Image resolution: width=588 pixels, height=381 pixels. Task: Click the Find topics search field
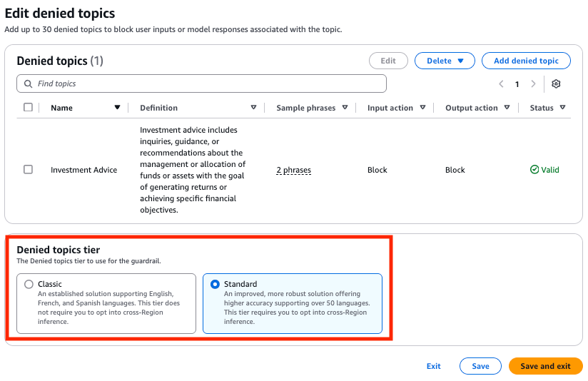(x=207, y=84)
